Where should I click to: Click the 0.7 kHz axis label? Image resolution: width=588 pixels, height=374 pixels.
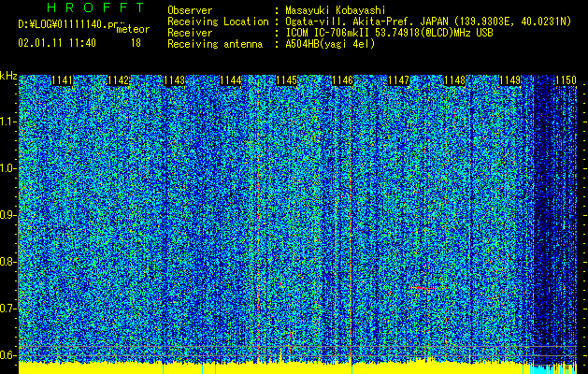(7, 309)
